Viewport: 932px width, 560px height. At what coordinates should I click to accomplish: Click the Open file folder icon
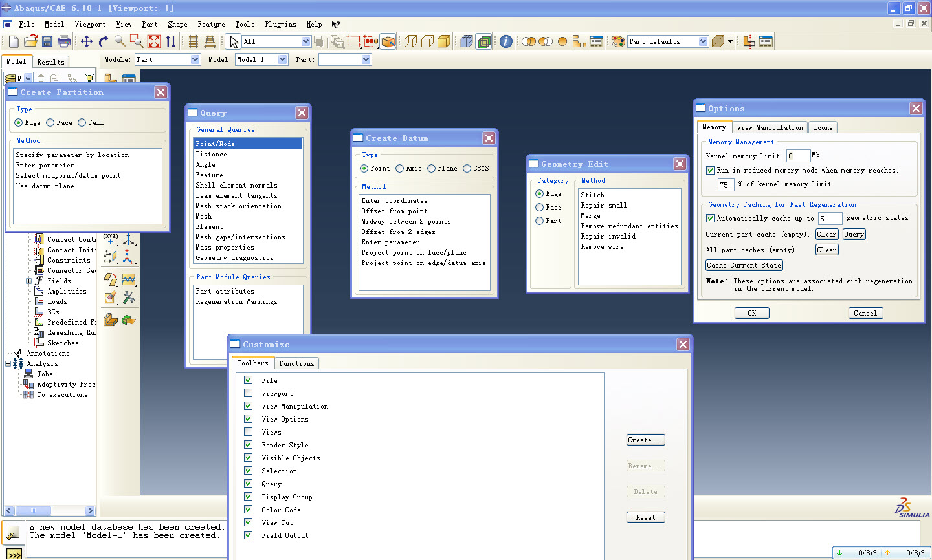click(x=30, y=41)
